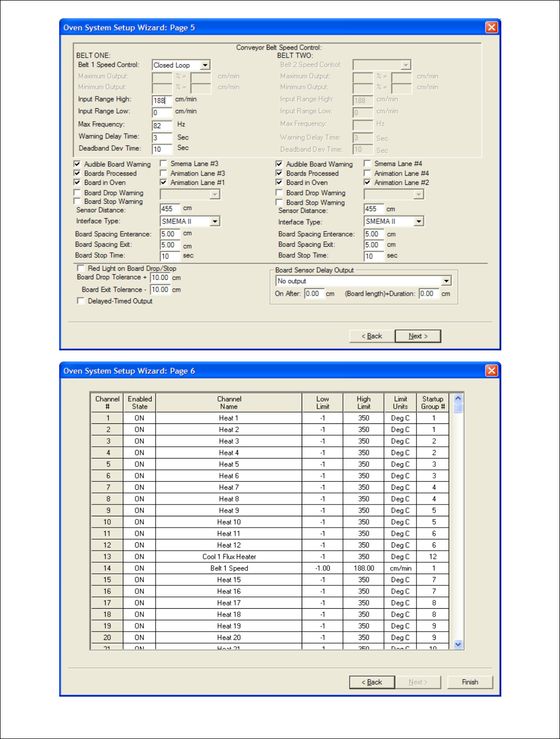This screenshot has height=739, width=560.
Task: Click the channel table scroll down arrow
Action: tap(458, 644)
